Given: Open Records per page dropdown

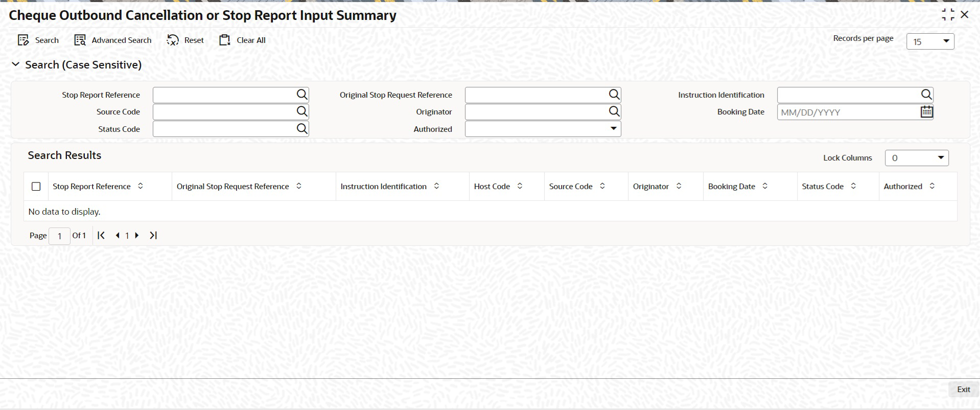Looking at the screenshot, I should 930,41.
